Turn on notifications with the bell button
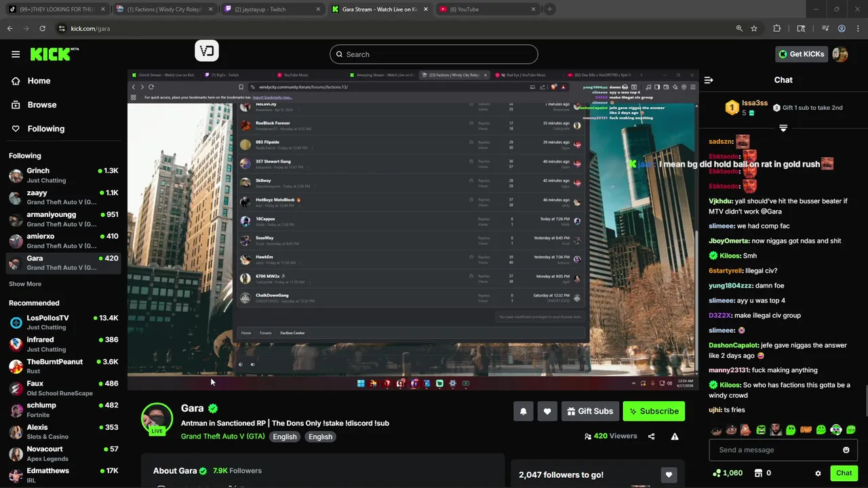This screenshot has width=868, height=488. 523,411
